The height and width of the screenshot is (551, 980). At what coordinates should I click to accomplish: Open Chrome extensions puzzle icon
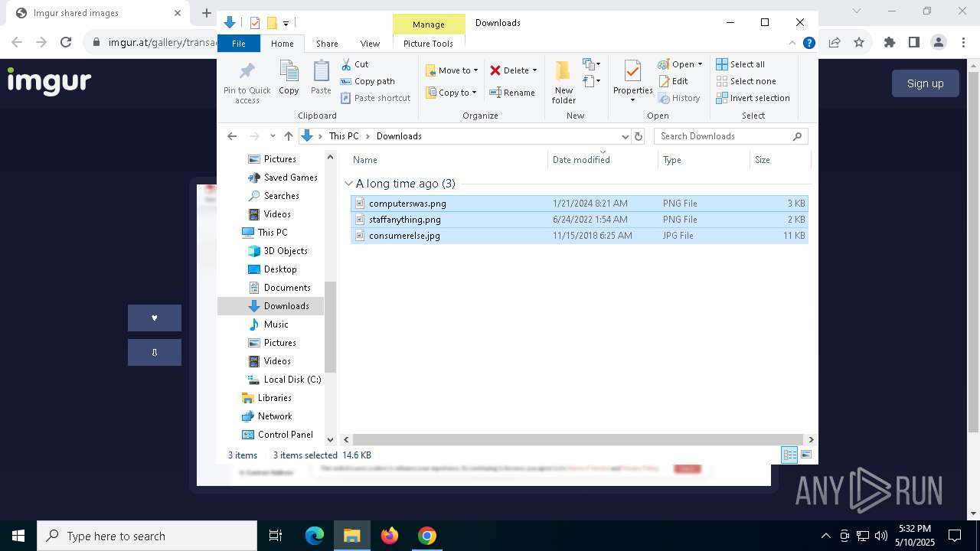(x=889, y=43)
